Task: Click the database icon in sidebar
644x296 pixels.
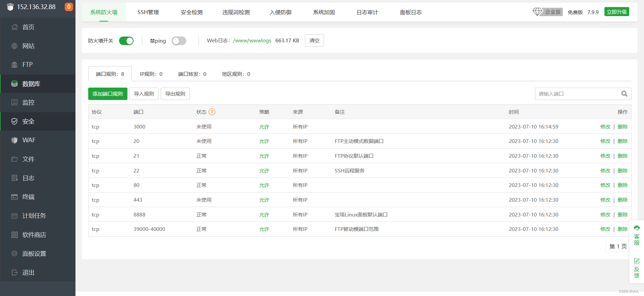Action: click(14, 84)
